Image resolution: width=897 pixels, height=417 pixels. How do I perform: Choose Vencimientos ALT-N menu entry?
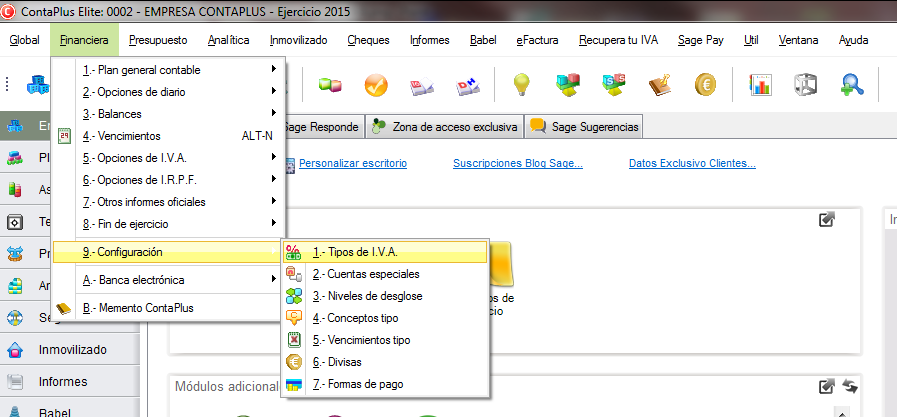coord(168,136)
